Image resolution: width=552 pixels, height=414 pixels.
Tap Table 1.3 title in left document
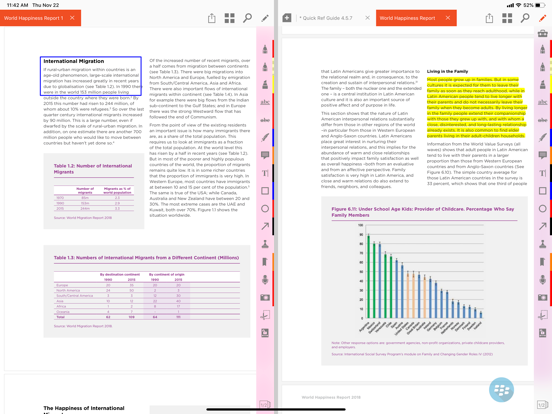click(x=146, y=258)
